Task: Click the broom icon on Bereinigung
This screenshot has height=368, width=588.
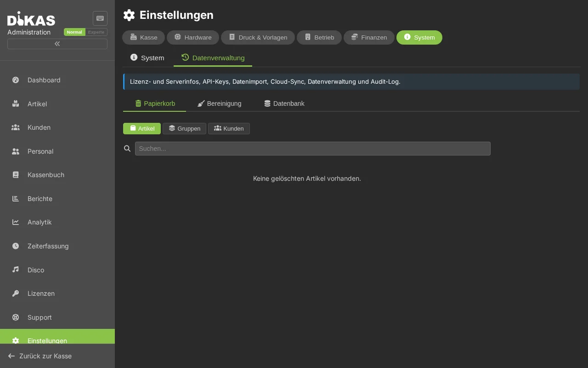Action: (201, 103)
